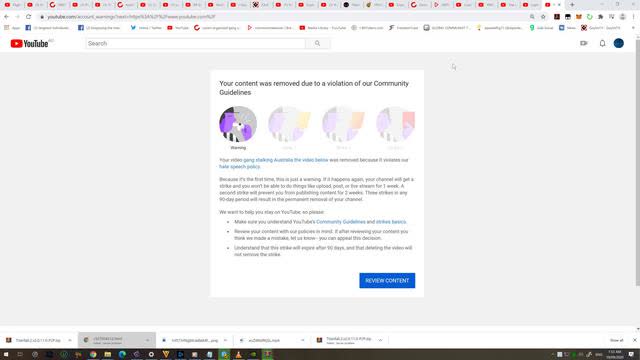The height and width of the screenshot is (360, 640).
Task: Open the Media Library - YouTube bookmark
Action: (323, 28)
